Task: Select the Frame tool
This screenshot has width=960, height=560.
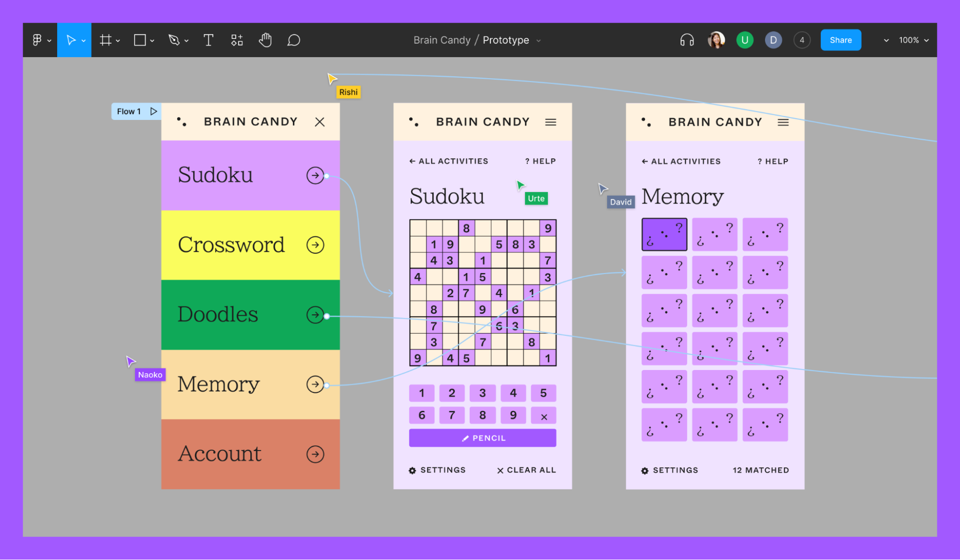Action: click(106, 40)
